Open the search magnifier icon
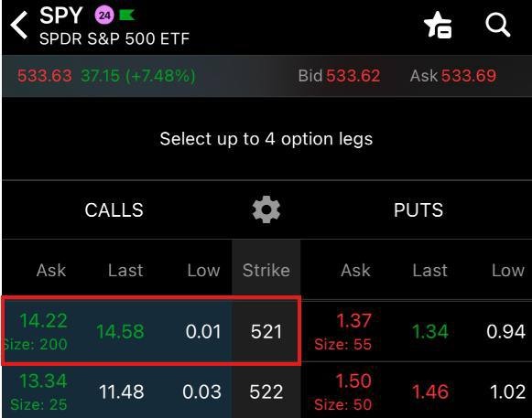Image resolution: width=532 pixels, height=418 pixels. coord(498,25)
